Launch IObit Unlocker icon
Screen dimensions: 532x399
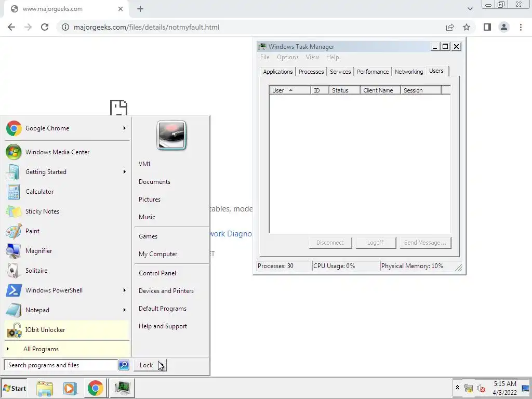[14, 330]
